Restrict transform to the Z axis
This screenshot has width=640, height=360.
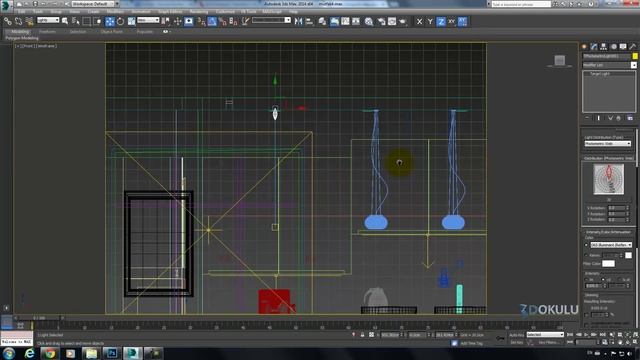[x=441, y=21]
